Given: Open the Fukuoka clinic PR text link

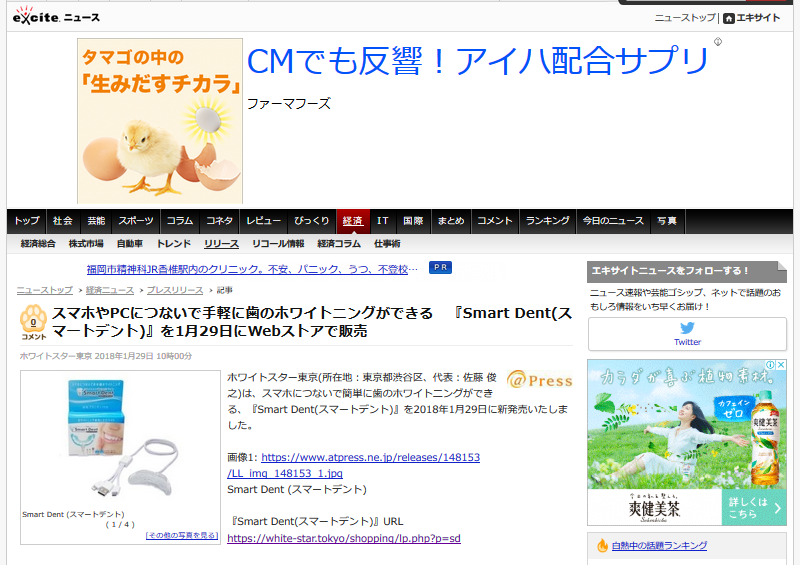Looking at the screenshot, I should click(252, 269).
